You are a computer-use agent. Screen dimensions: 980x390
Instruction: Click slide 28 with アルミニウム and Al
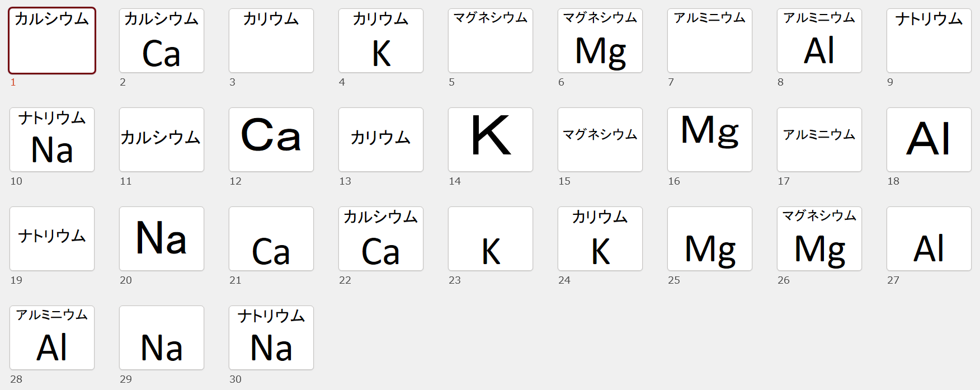(x=52, y=338)
